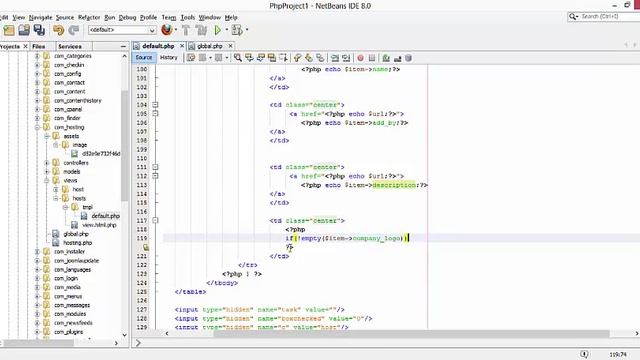Viewport: 640px width, 360px height.
Task: Open the Run Project dropdown arrow
Action: pyautogui.click(x=227, y=30)
